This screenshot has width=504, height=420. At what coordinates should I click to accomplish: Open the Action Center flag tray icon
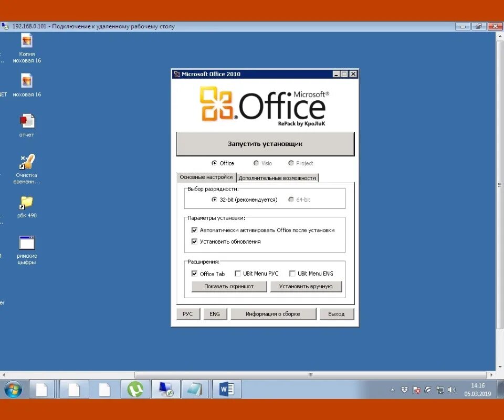point(416,390)
